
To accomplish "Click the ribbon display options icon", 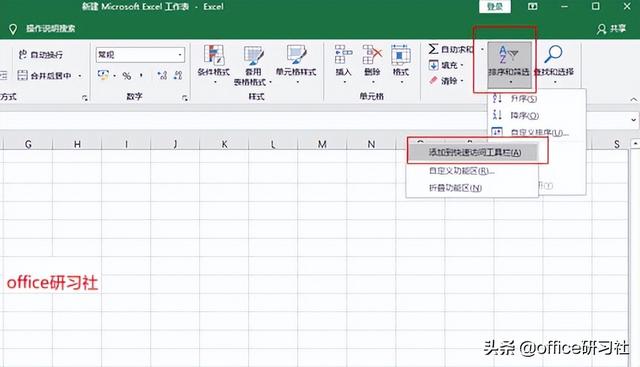I will point(533,7).
